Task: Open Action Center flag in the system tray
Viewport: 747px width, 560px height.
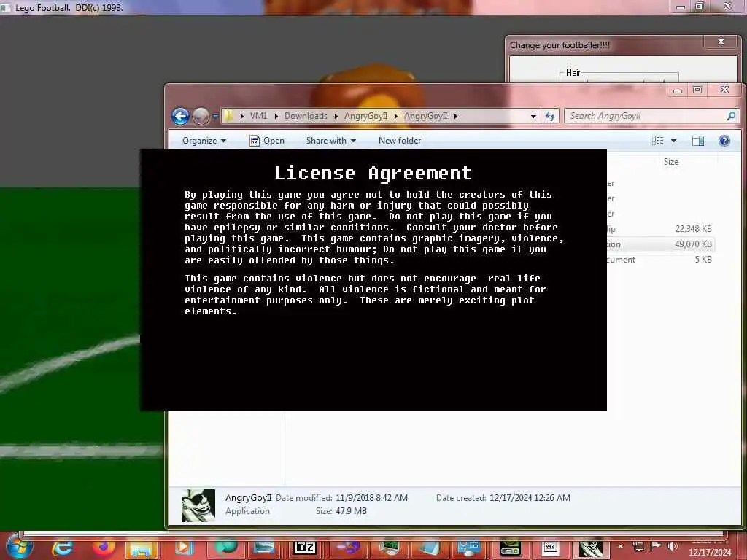Action: 656,546
